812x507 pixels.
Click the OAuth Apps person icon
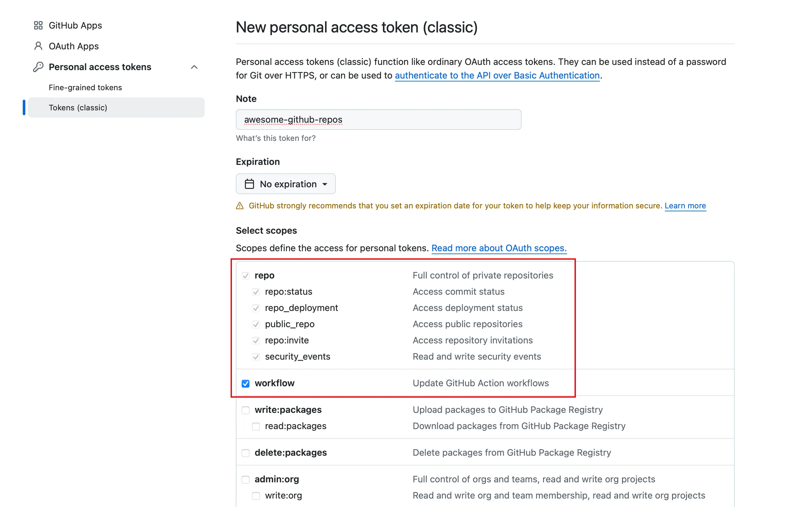pyautogui.click(x=38, y=46)
